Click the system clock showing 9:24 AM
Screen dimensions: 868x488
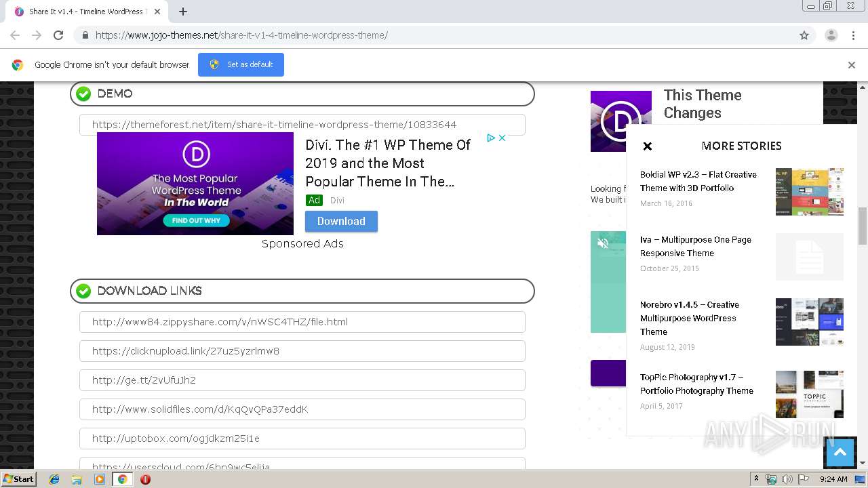click(833, 479)
